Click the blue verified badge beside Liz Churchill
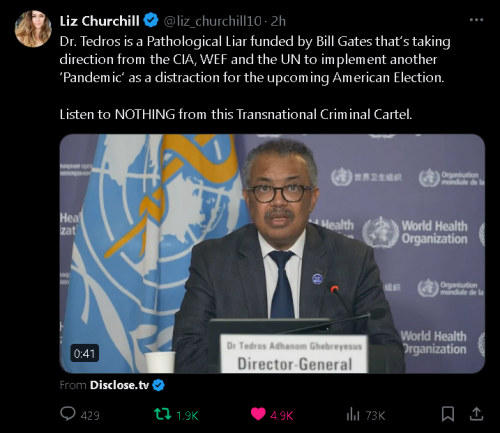 tap(151, 21)
